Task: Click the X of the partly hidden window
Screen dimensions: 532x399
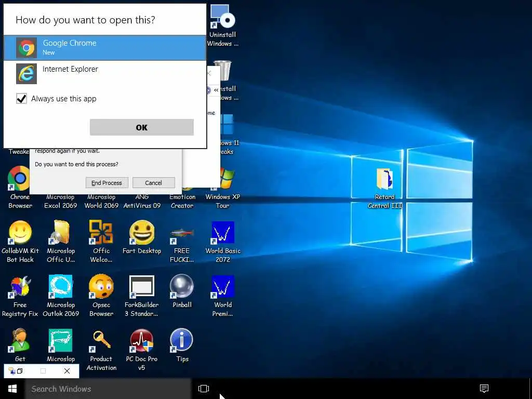Action: (x=209, y=73)
